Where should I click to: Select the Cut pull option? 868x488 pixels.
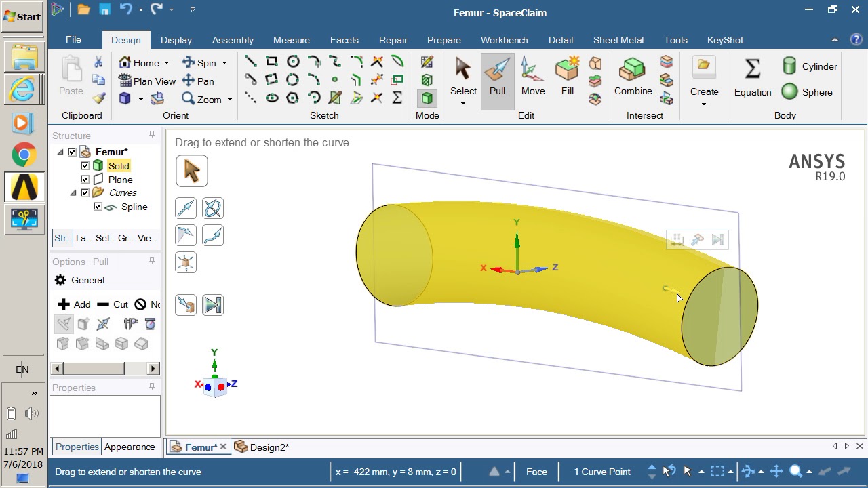click(x=113, y=304)
